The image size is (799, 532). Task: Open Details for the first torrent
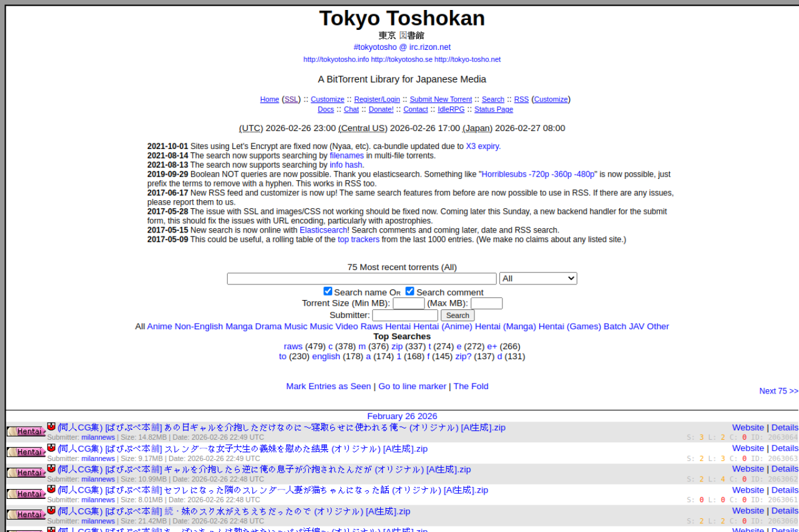784,427
